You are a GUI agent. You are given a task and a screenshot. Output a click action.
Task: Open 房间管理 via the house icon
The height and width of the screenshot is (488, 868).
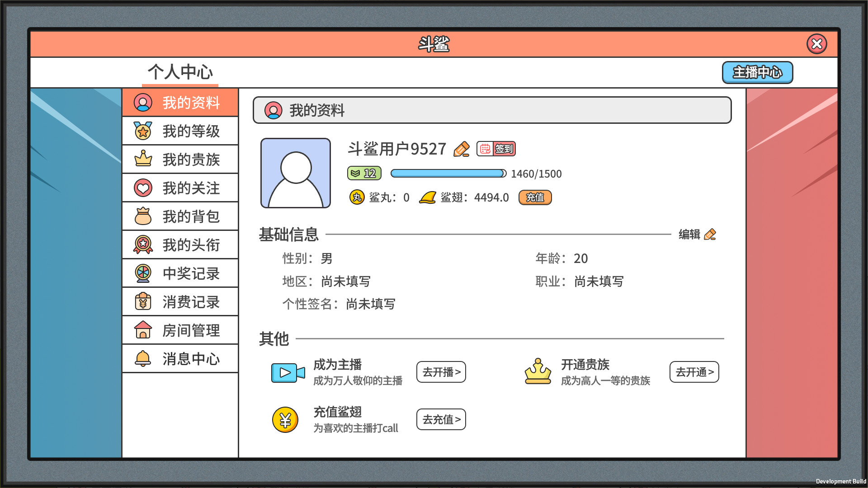pyautogui.click(x=143, y=330)
